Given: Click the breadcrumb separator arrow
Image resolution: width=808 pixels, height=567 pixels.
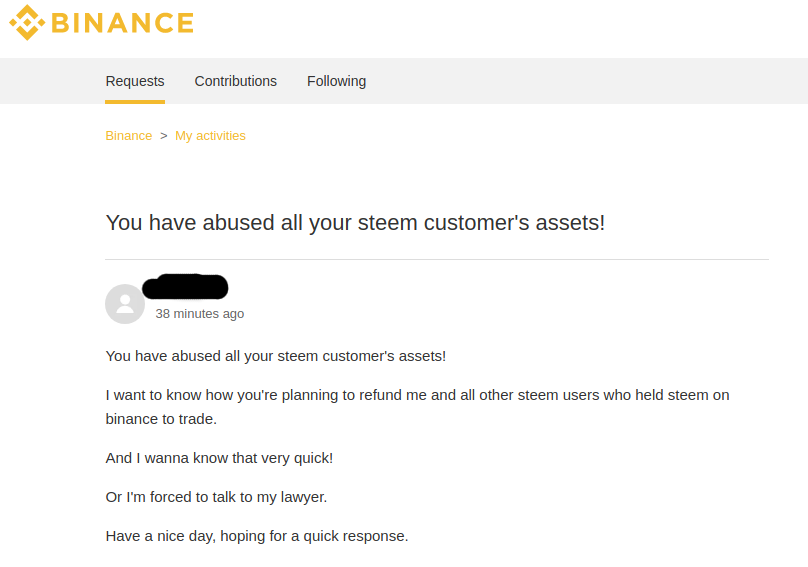Looking at the screenshot, I should tap(164, 136).
